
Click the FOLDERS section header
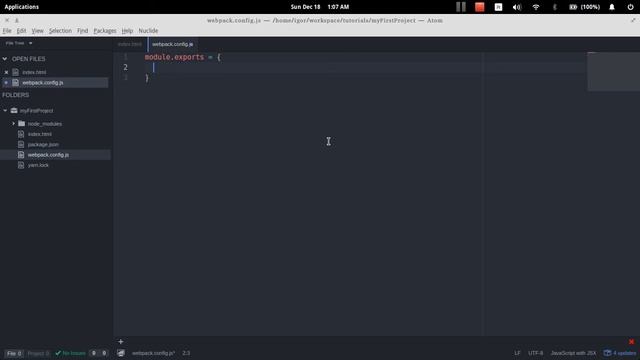tap(16, 95)
